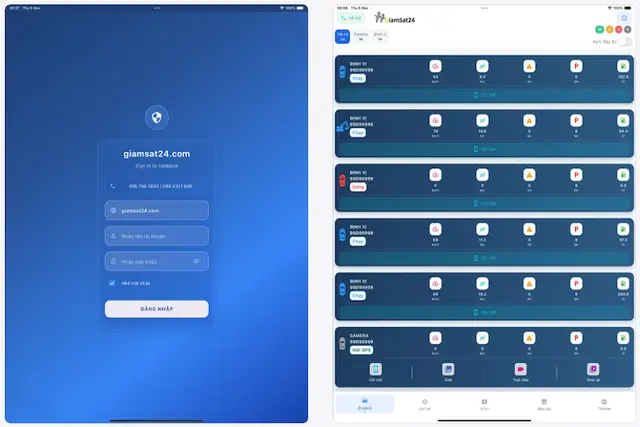640x427 pixels.
Task: Open the giamsat24.com server selector field
Action: [156, 211]
